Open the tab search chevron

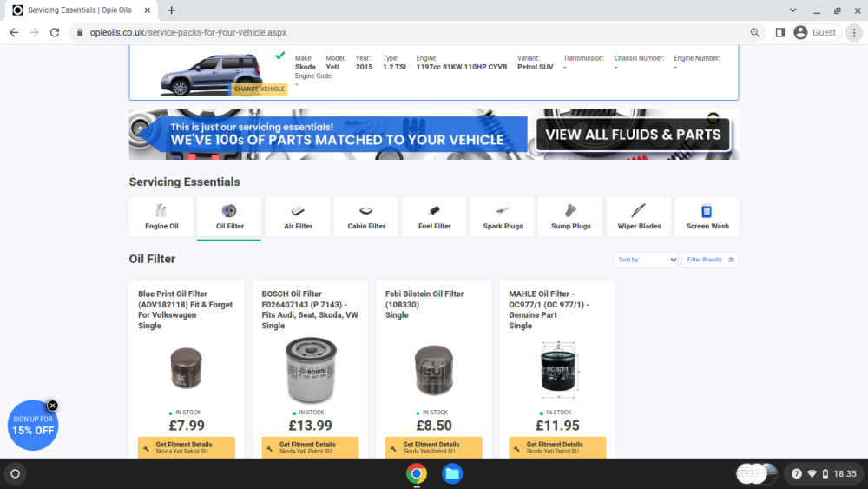click(792, 10)
